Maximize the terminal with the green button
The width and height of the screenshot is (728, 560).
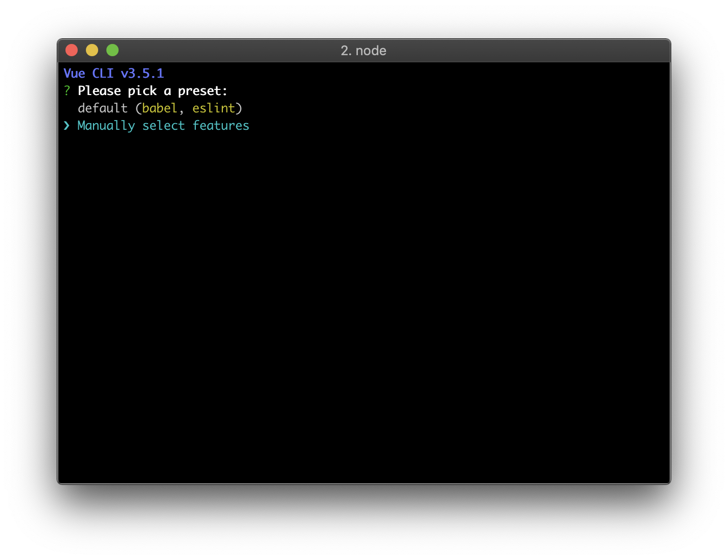112,50
